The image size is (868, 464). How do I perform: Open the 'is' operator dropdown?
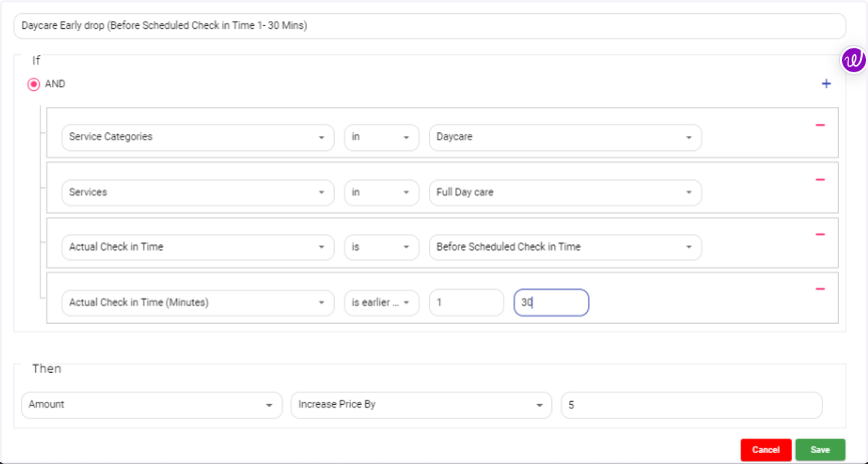click(x=381, y=247)
